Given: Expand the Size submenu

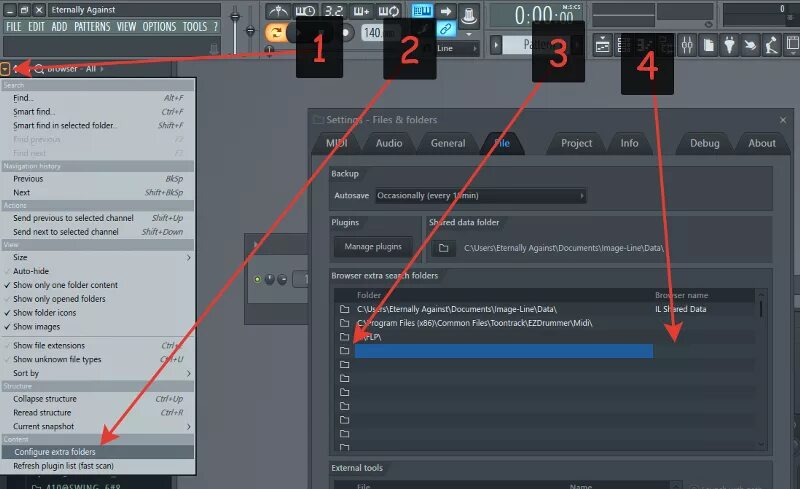Looking at the screenshot, I should tap(98, 257).
